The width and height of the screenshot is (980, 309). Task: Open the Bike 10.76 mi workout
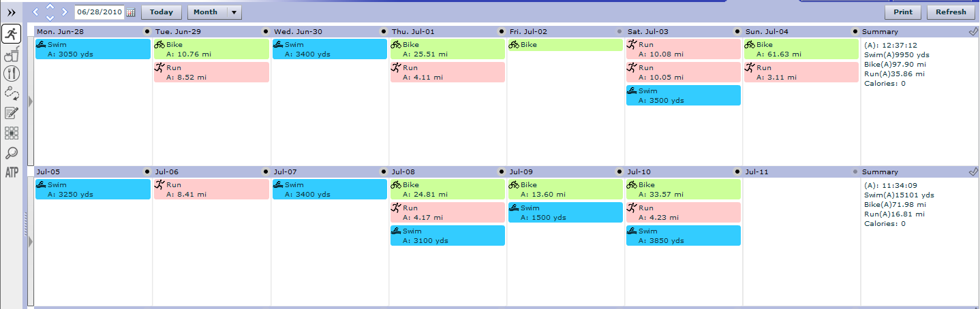pos(211,49)
